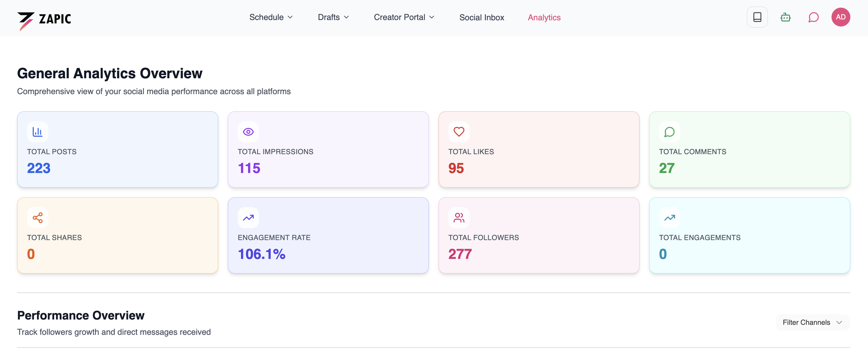Open the pink chat bubble in top bar
The image size is (868, 356).
813,17
